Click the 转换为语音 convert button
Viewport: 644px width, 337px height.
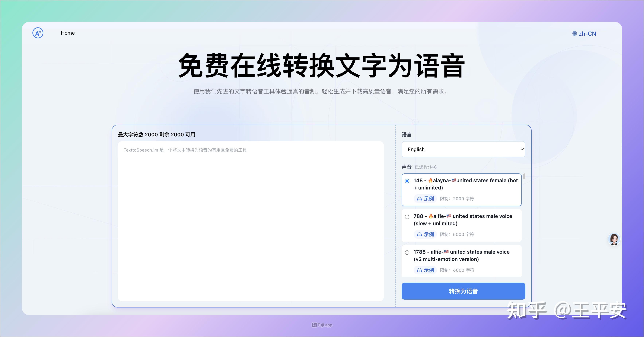coord(463,291)
